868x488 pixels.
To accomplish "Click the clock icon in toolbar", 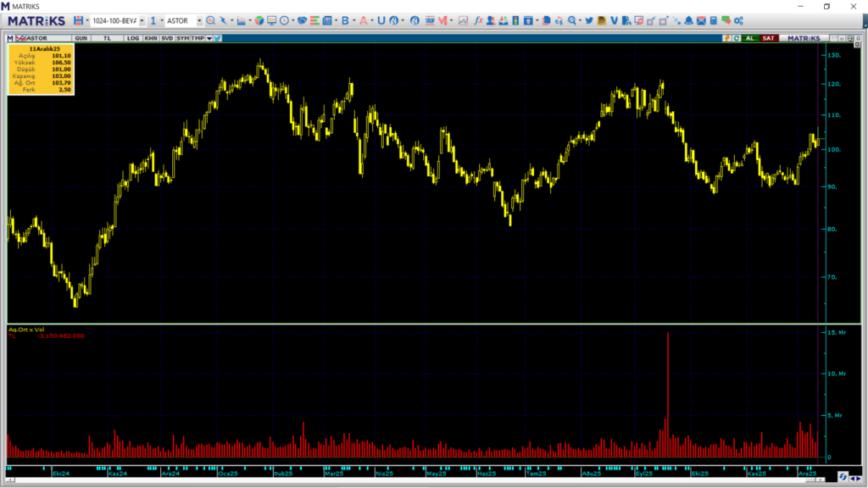I will coord(284,20).
